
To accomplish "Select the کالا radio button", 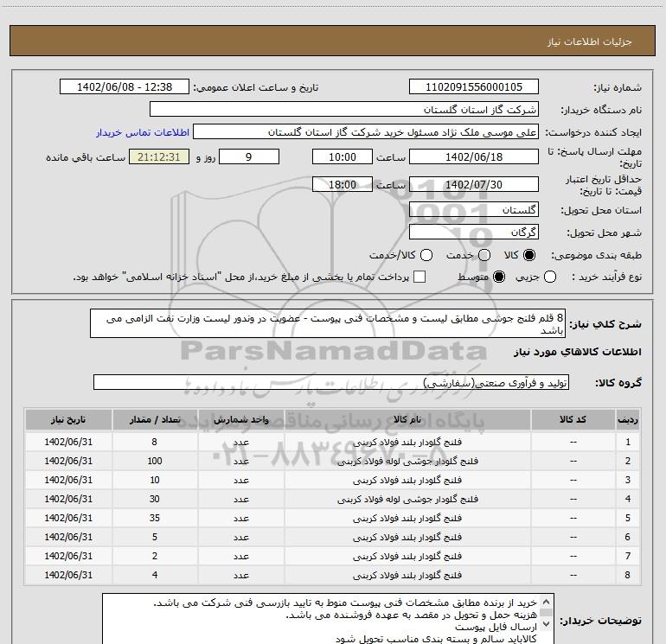I will click(x=529, y=255).
